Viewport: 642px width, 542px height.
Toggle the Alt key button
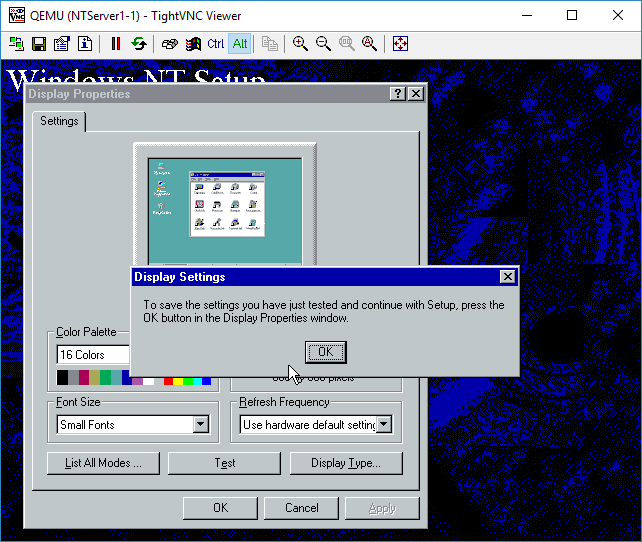tap(240, 44)
